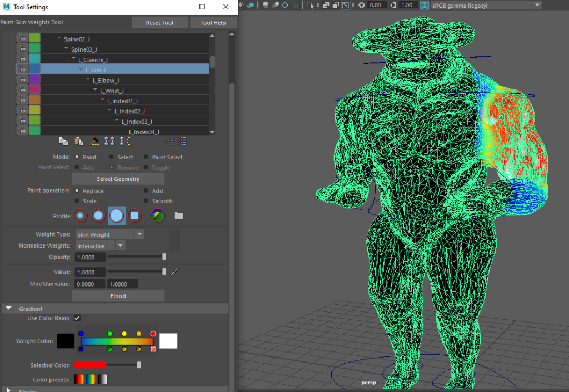
Task: Click the weight hammer icon
Action: click(94, 142)
